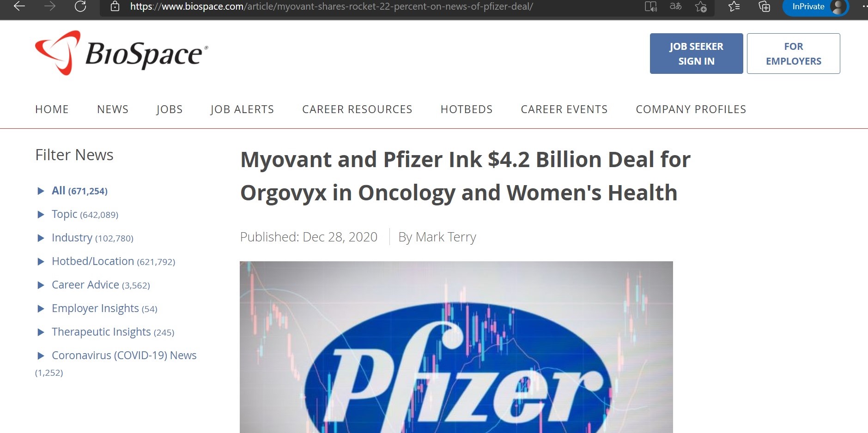Click the FOR EMPLOYERS button
The height and width of the screenshot is (433, 868).
tap(793, 54)
